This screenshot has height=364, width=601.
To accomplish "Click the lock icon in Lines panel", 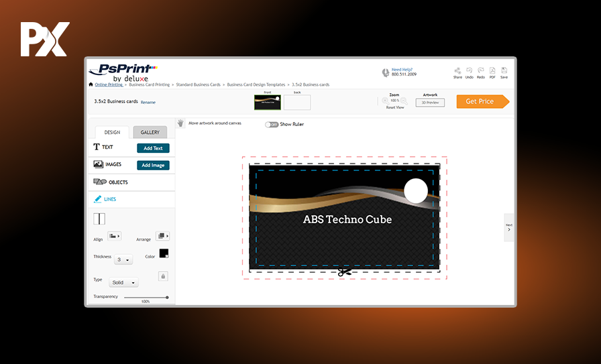I will (x=163, y=276).
